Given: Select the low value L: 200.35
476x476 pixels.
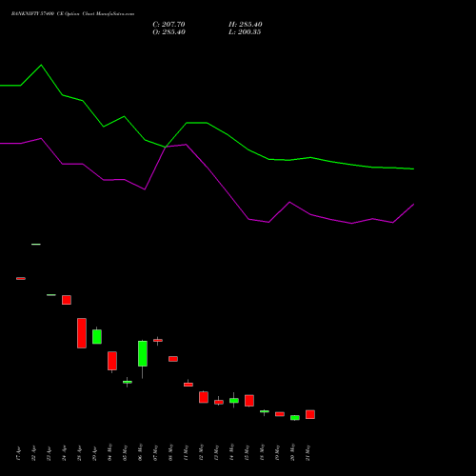Looking at the screenshot, I should click(245, 32).
